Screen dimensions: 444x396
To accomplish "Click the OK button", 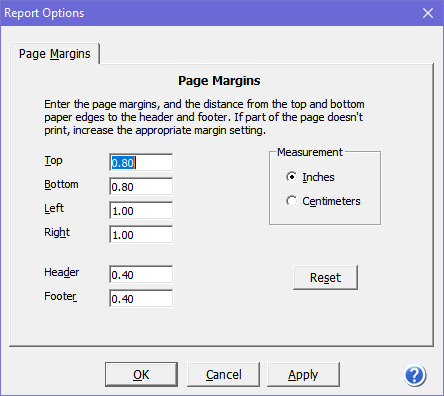I will [x=141, y=375].
